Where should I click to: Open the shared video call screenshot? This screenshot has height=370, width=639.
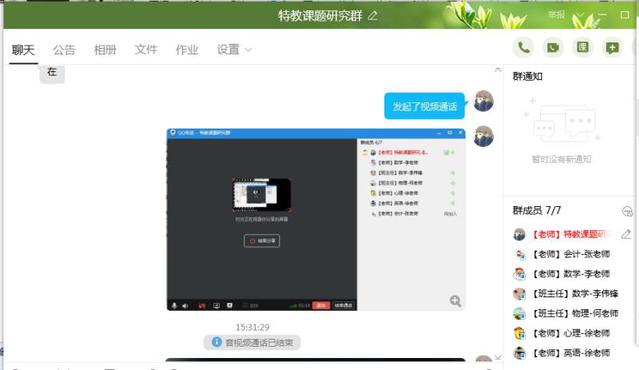click(x=316, y=220)
